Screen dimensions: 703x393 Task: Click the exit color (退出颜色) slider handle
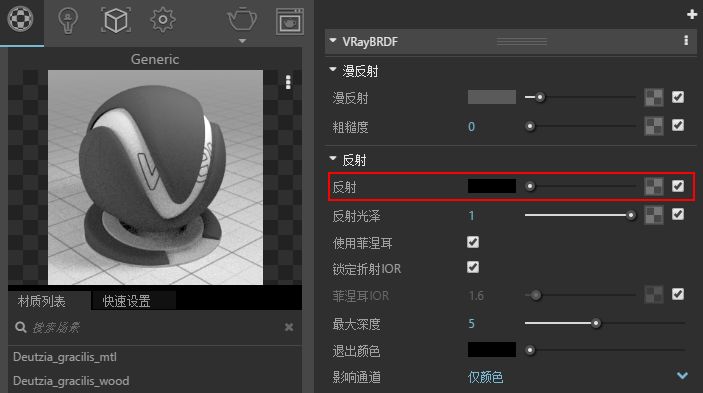coord(530,350)
